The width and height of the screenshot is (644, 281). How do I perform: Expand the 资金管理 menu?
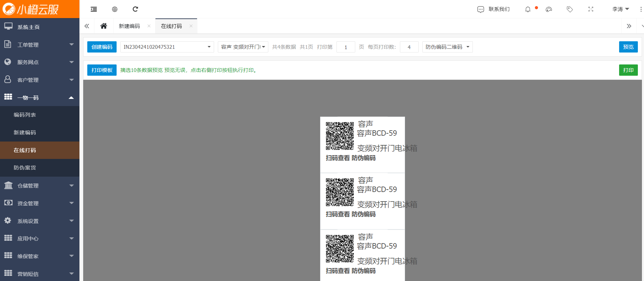coord(40,203)
